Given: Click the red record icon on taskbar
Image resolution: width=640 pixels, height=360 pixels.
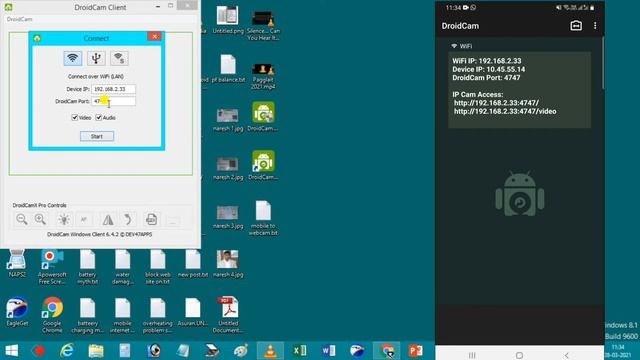Looking at the screenshot, I should 39,351.
